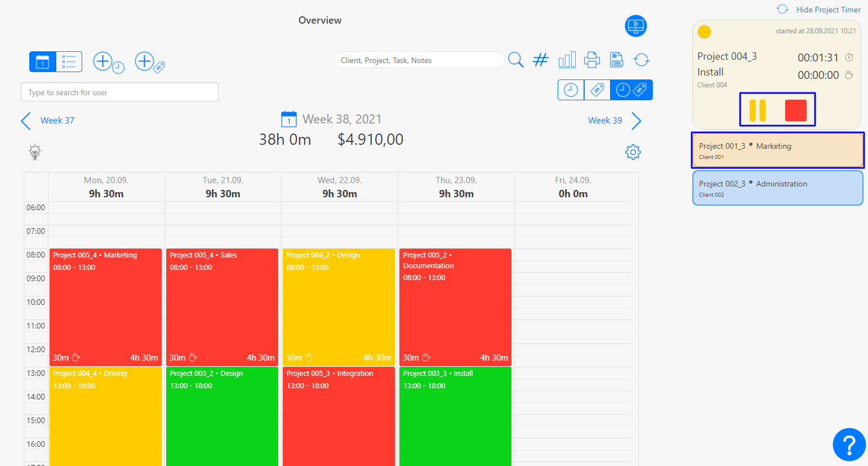Enable the tag-only filter toggle
The width and height of the screenshot is (868, 466).
(597, 89)
